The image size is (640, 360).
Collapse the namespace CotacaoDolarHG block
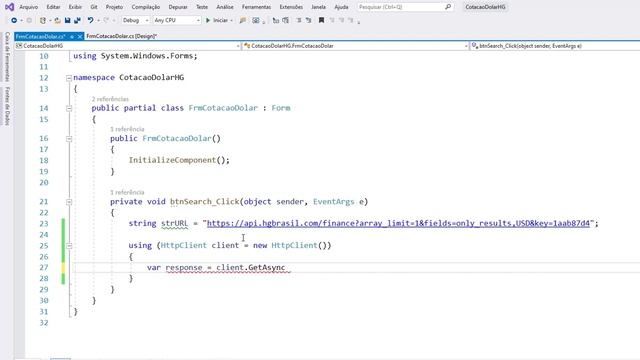pyautogui.click(x=69, y=78)
